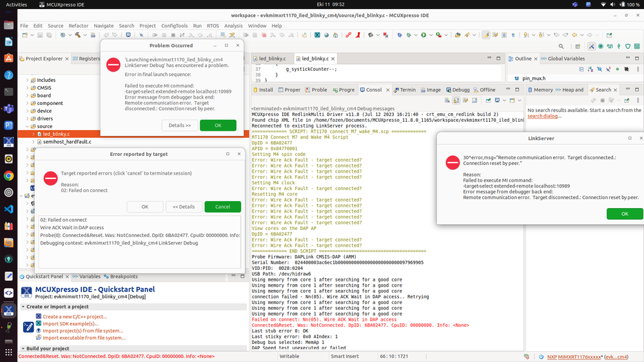644x362 pixels.
Task: Expand semihost_hardfault.c node
Action: click(34, 142)
